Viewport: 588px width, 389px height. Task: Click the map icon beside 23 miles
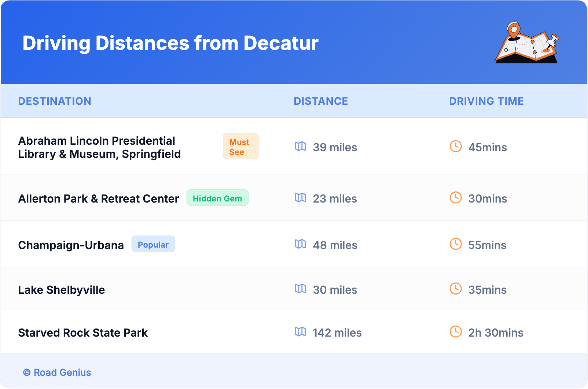(300, 198)
